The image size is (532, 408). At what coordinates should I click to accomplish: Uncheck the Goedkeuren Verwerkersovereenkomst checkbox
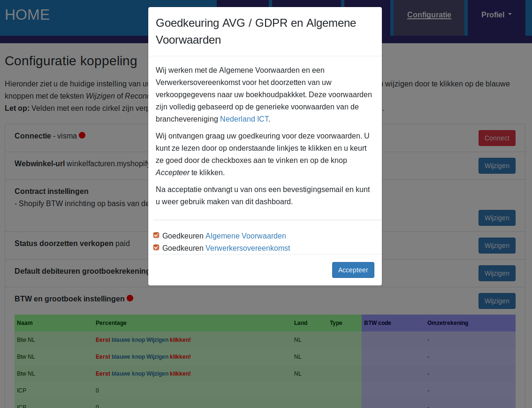pos(156,247)
